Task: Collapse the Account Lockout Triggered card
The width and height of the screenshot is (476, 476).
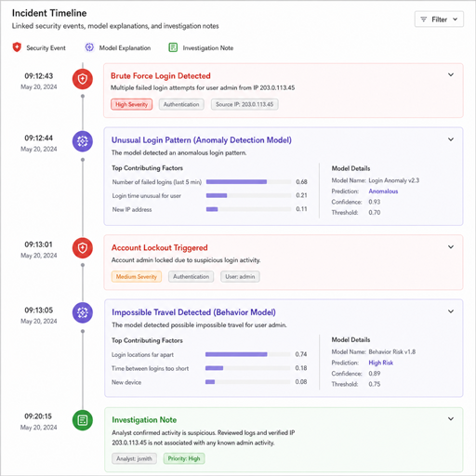Action: 451,246
